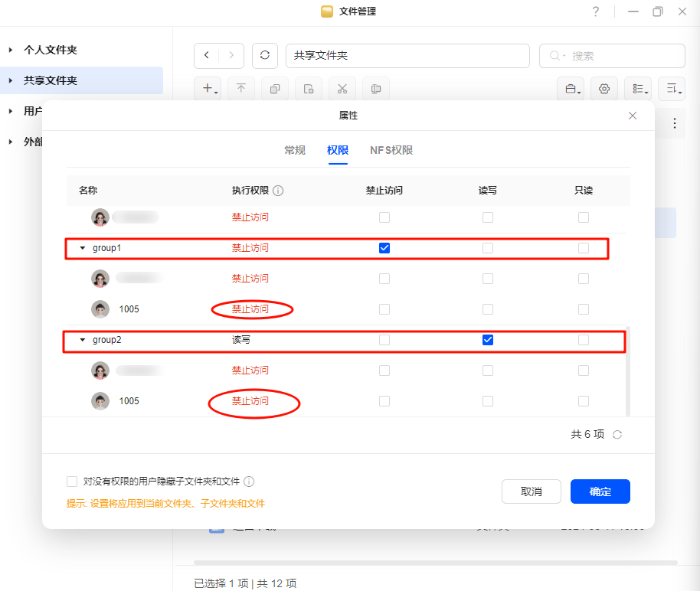Collapse the group2 tree row
The height and width of the screenshot is (591, 700).
[83, 340]
